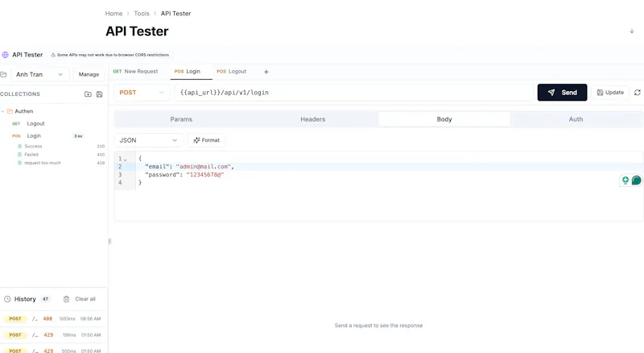
Task: Go to Home breadcrumb
Action: click(x=114, y=14)
